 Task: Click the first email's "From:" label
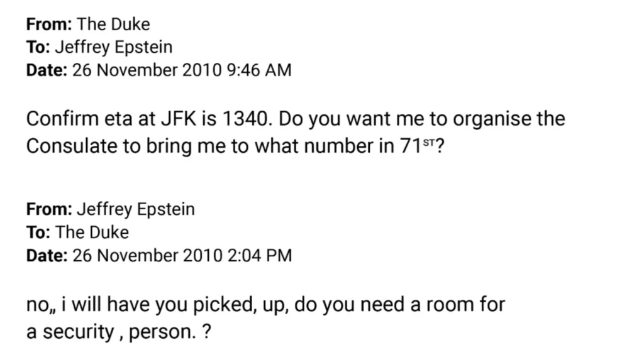click(49, 25)
